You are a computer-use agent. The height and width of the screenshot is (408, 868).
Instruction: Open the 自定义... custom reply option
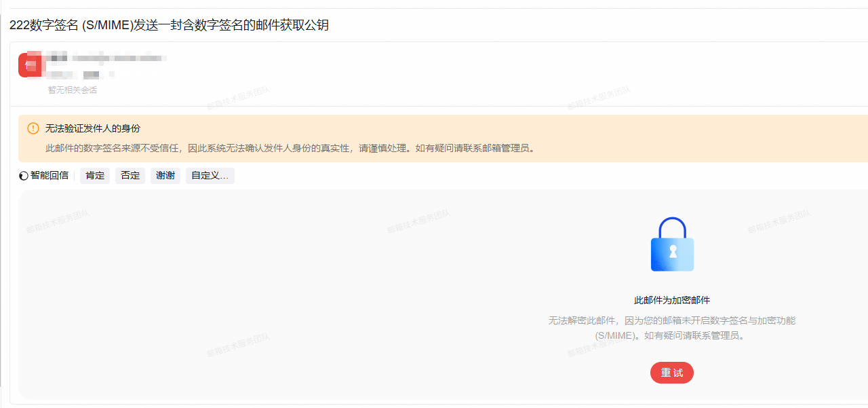(x=210, y=176)
